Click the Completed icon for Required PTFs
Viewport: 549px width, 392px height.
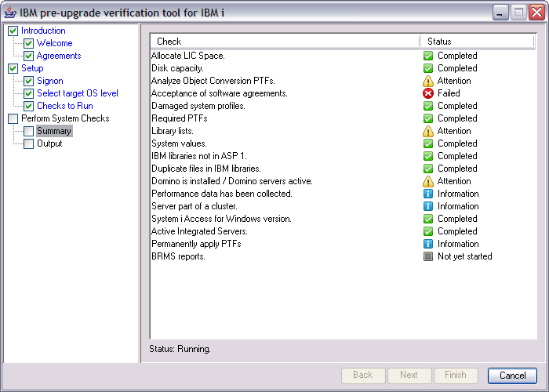(428, 118)
